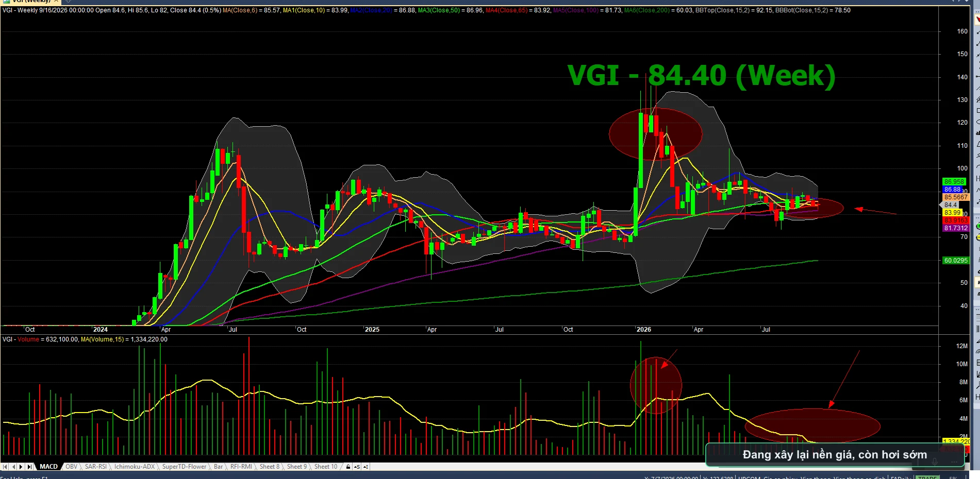The height and width of the screenshot is (479, 980).
Task: Click the previous sheet arrow
Action: [13, 467]
